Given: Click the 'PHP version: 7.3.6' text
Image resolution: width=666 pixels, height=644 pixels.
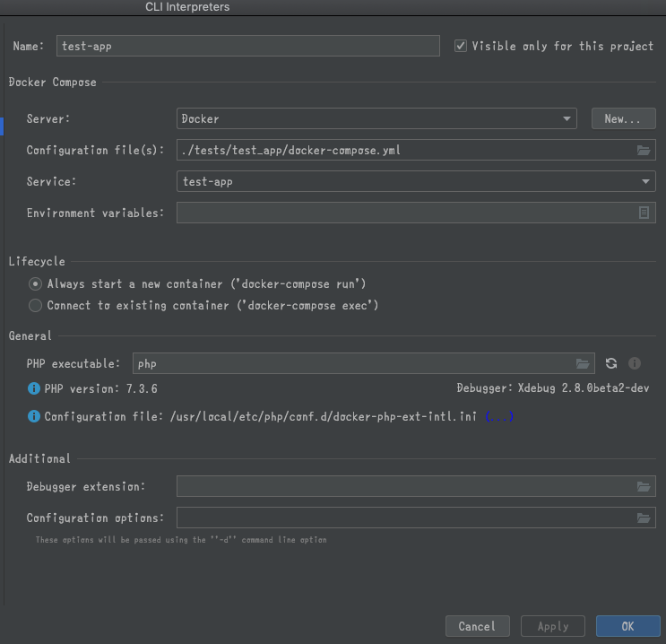Looking at the screenshot, I should click(101, 388).
